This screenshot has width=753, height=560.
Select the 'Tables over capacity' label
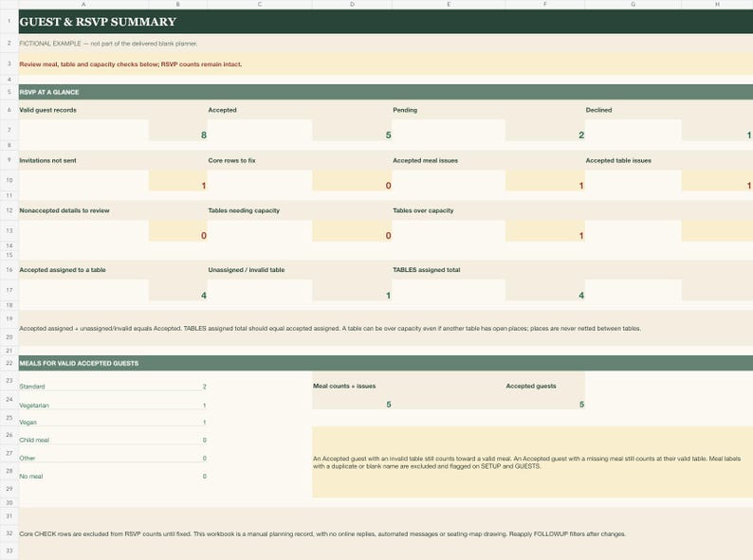click(x=423, y=210)
